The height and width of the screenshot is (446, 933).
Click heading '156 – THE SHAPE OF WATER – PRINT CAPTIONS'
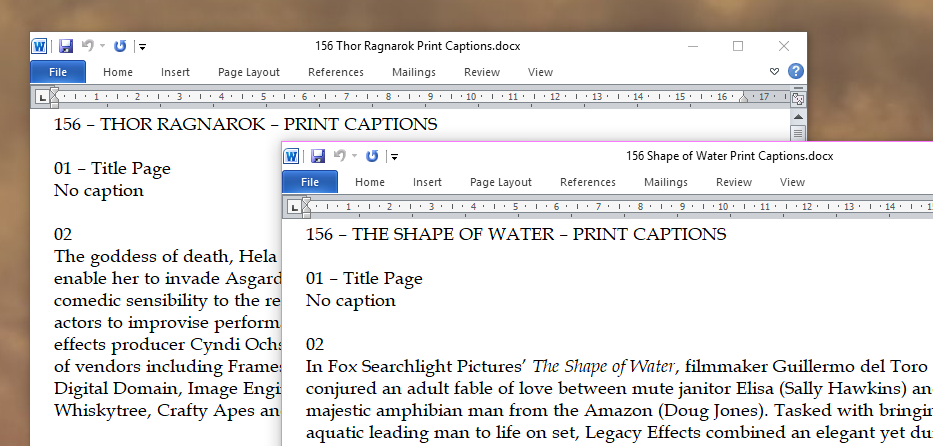coord(516,234)
